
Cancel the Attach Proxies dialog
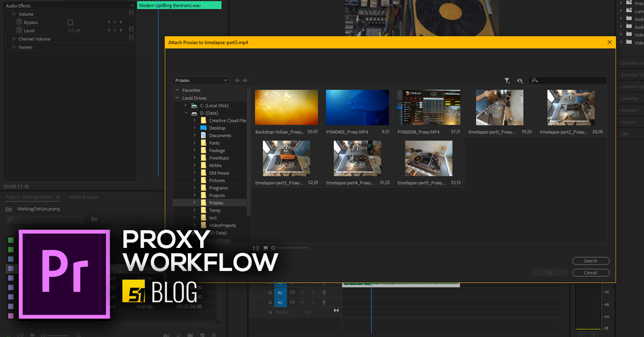590,272
